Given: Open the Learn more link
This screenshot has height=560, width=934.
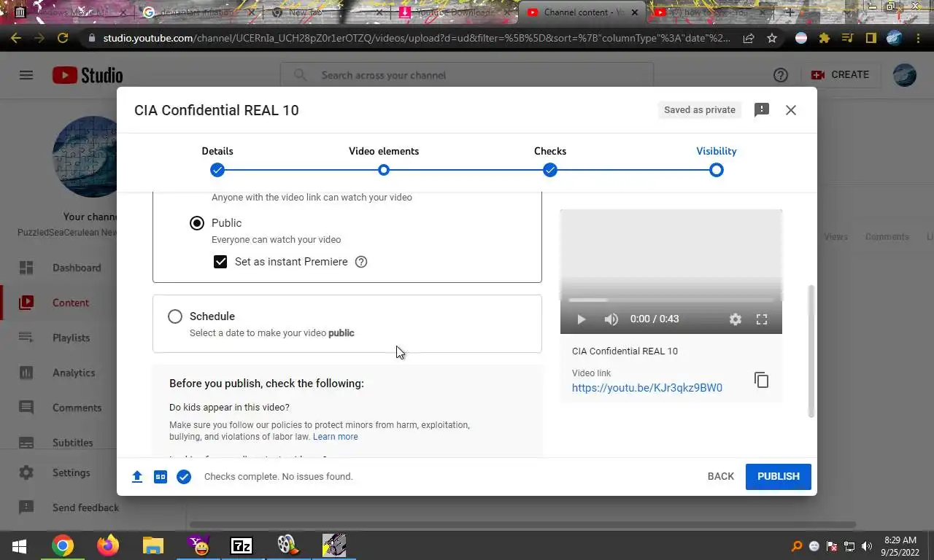Looking at the screenshot, I should pos(336,437).
